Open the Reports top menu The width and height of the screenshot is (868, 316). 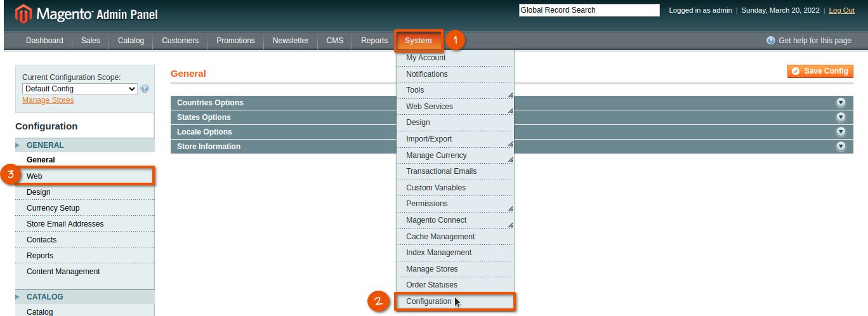tap(374, 41)
